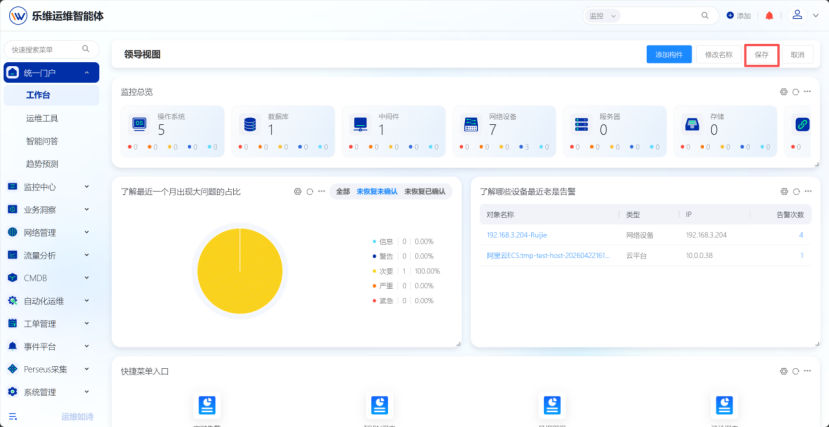Screen dimensions: 829x427
Task: Click the 流量分析 chart icon
Action: [x=13, y=255]
